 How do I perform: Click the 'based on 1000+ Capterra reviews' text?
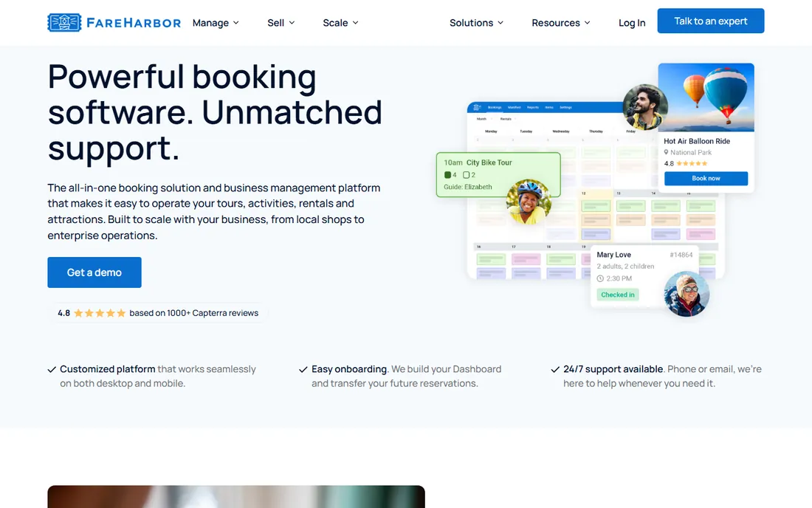pyautogui.click(x=193, y=313)
